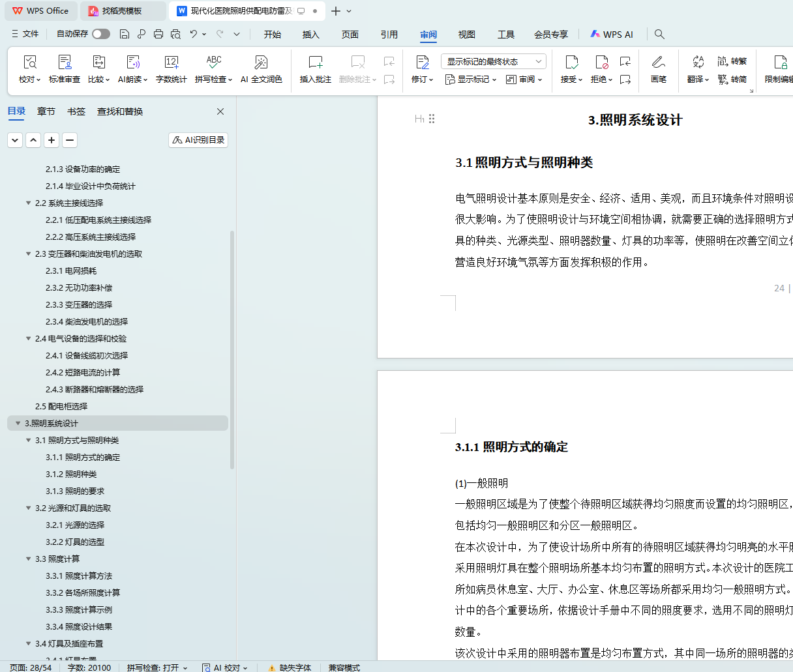Open the 显示标记的最终状态 dropdown

(494, 61)
